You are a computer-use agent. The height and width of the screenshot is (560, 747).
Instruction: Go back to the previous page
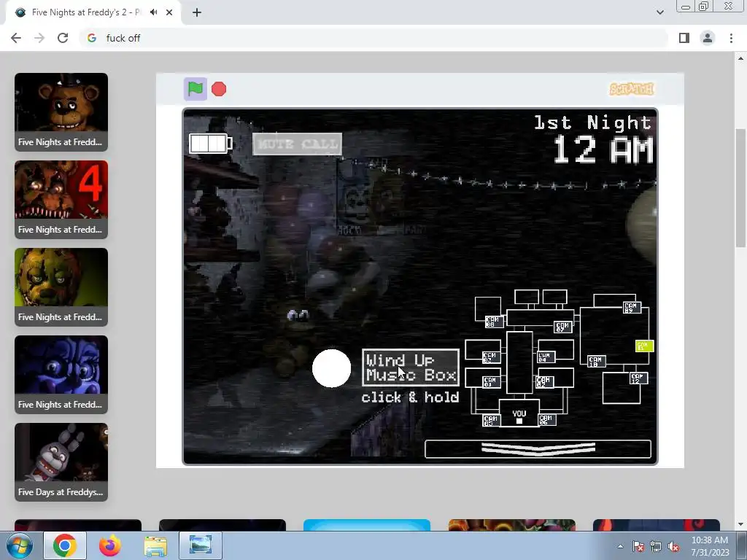[16, 38]
